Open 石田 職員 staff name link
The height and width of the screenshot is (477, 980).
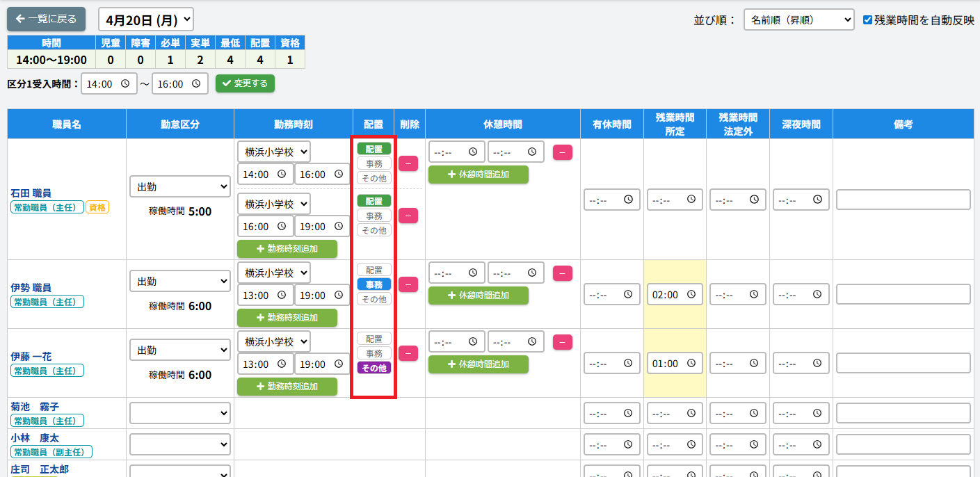(x=31, y=193)
